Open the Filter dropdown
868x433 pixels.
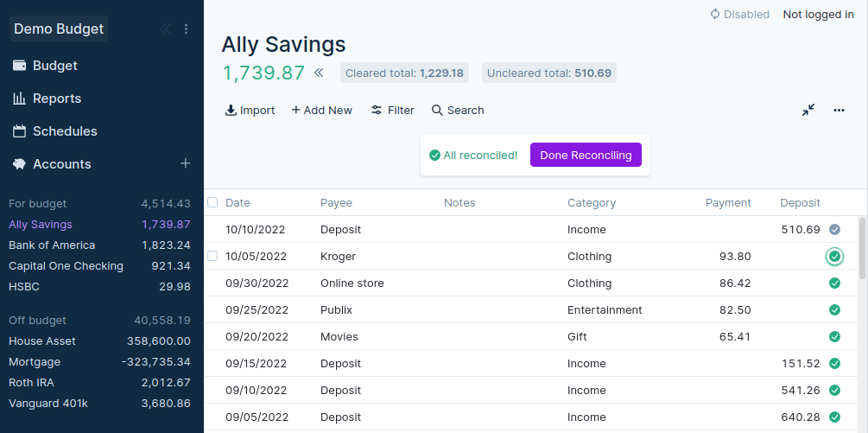pos(393,110)
